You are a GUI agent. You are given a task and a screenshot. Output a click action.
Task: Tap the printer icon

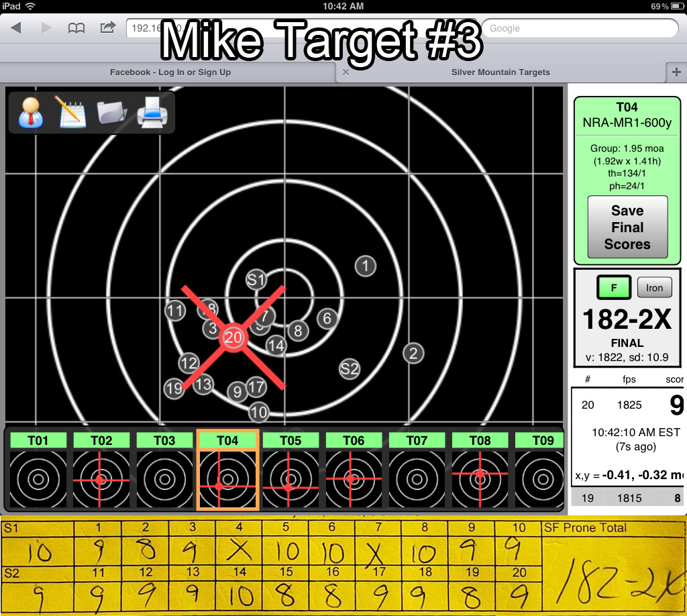click(152, 112)
